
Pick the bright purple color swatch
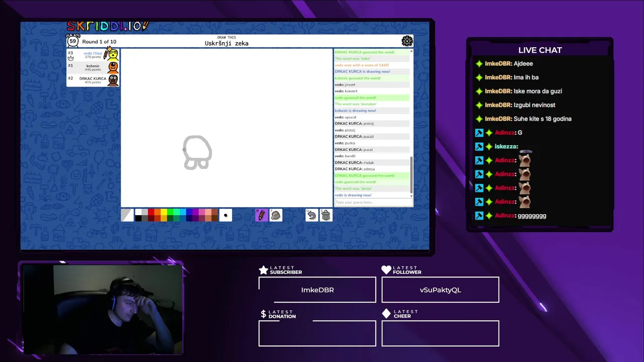pos(196,212)
